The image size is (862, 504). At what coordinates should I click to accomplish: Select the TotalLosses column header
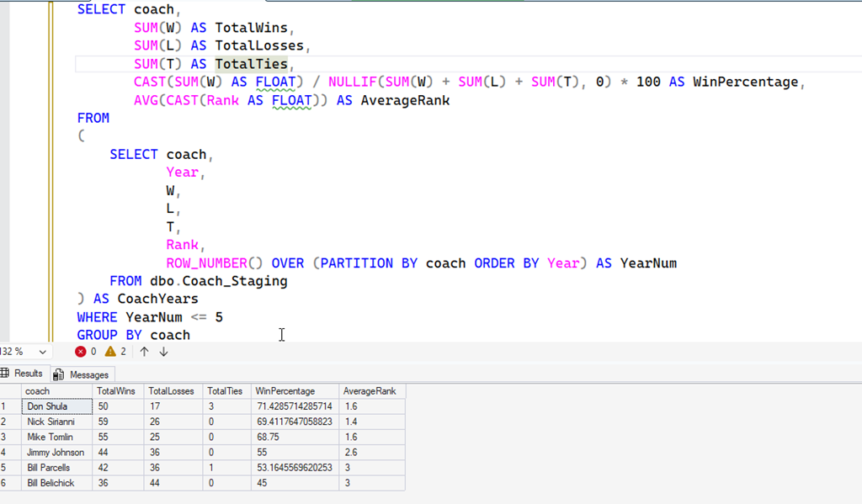coord(171,391)
